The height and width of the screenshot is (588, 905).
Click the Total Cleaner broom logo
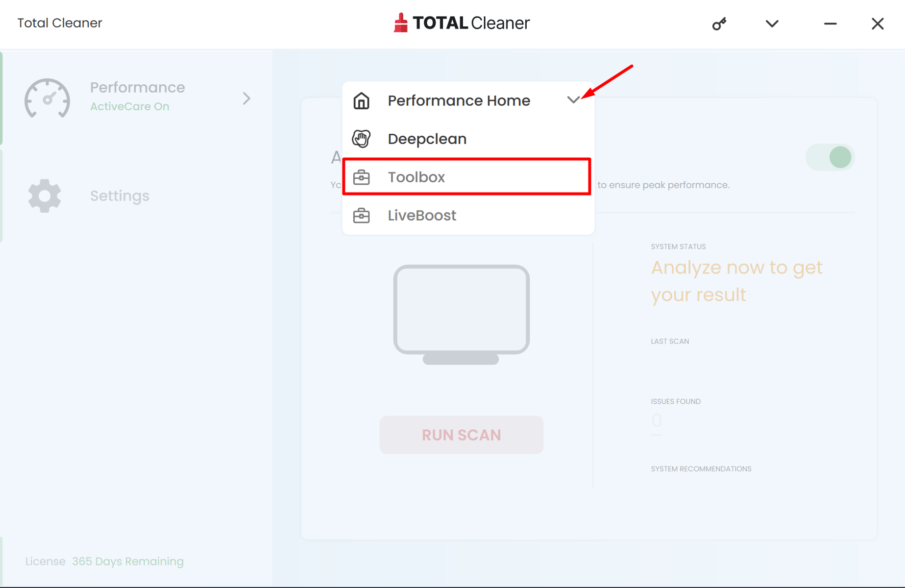click(x=400, y=23)
